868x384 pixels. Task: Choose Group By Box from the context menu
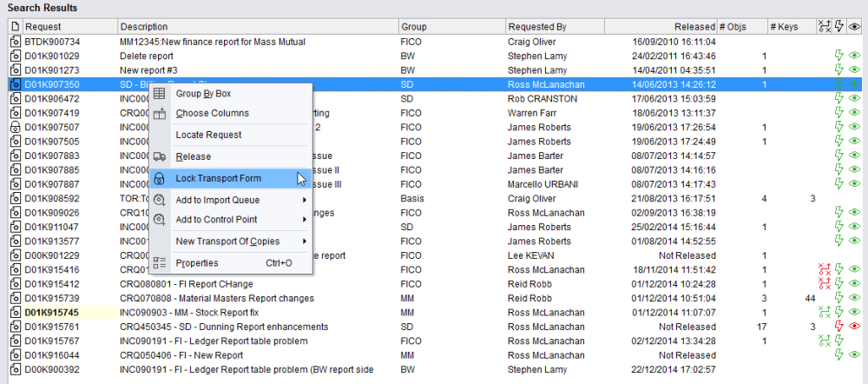(x=231, y=93)
